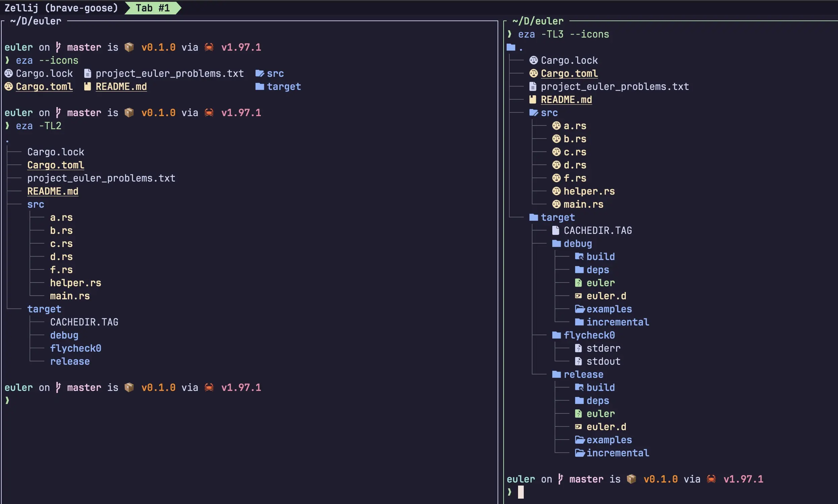The width and height of the screenshot is (838, 504).
Task: Click the Rust icon beside Cargo.toml in right tree
Action: click(x=533, y=73)
